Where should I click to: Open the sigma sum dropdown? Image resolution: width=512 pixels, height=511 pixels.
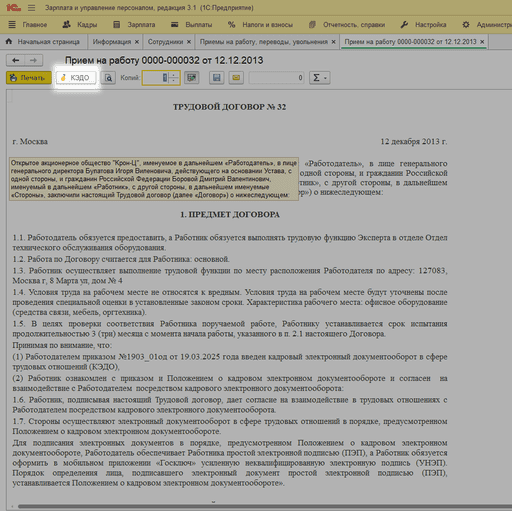(x=319, y=78)
